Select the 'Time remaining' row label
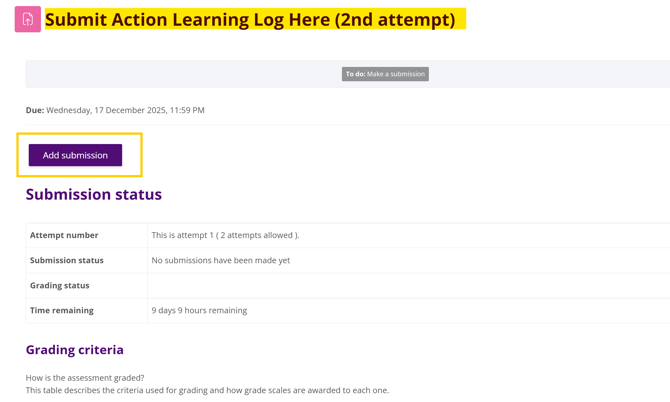This screenshot has height=402, width=670. coord(61,310)
